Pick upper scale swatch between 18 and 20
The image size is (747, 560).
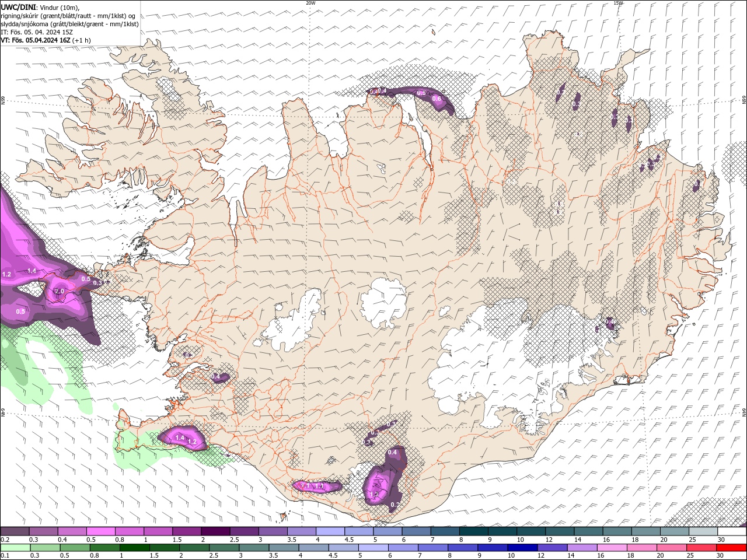(645, 531)
